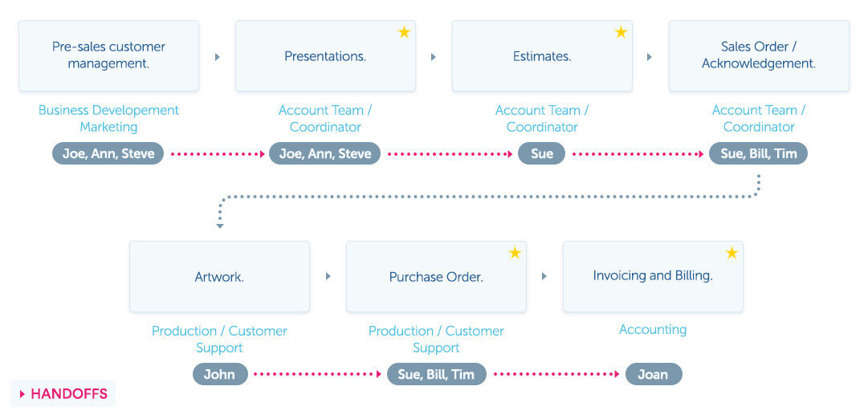Click arrow between Purchase Order and Invoicing cards
The height and width of the screenshot is (419, 868).
[x=544, y=276]
